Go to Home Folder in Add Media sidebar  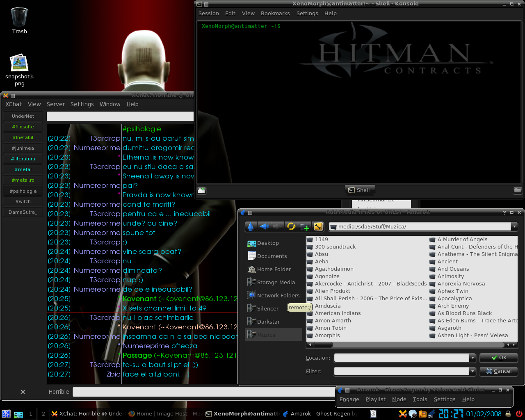274,269
